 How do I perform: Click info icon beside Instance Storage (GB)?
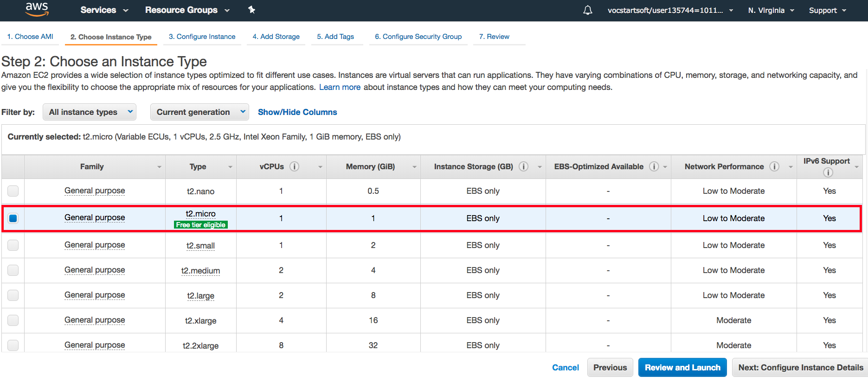(x=524, y=166)
